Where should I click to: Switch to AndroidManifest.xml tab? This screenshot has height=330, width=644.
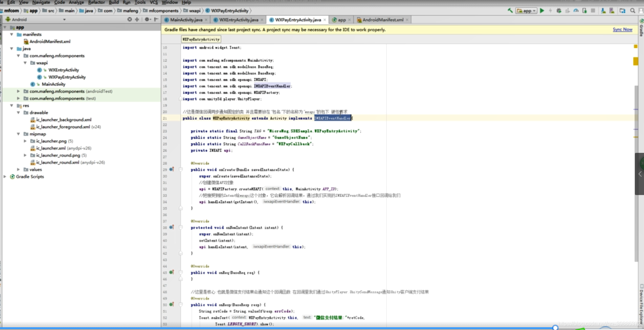(383, 20)
